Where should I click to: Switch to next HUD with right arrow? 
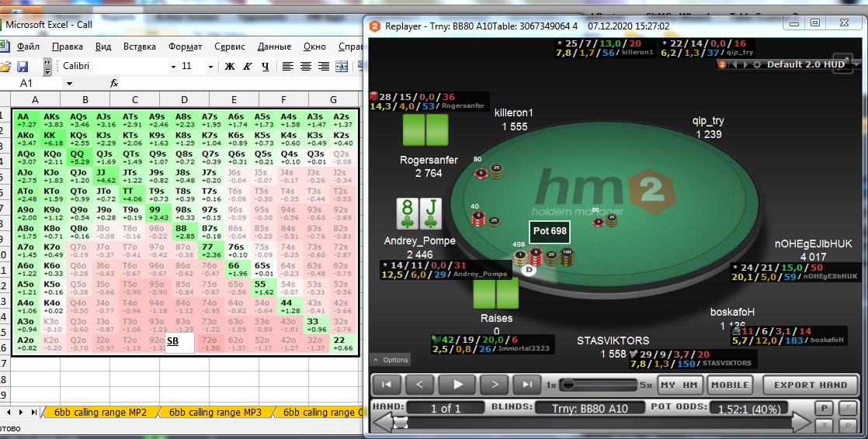pos(745,64)
